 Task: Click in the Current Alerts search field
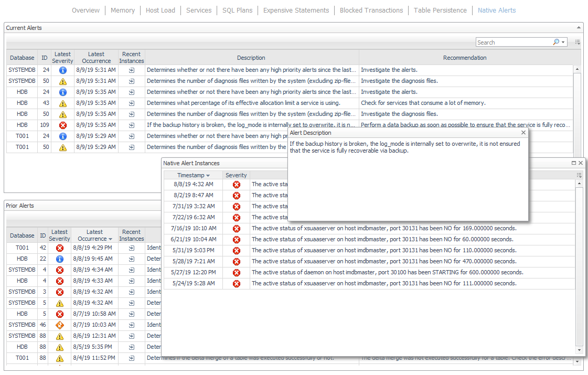(x=513, y=42)
